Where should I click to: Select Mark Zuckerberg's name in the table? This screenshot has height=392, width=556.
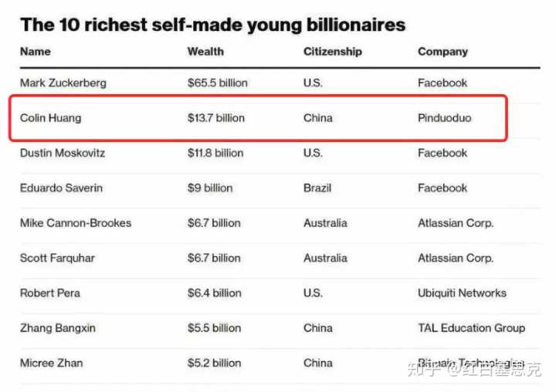click(63, 83)
